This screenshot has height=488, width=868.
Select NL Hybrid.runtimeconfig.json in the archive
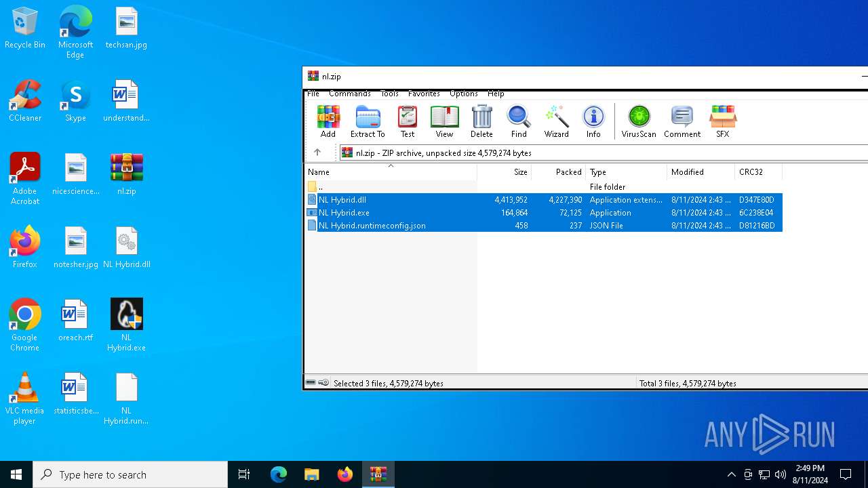coord(543,226)
